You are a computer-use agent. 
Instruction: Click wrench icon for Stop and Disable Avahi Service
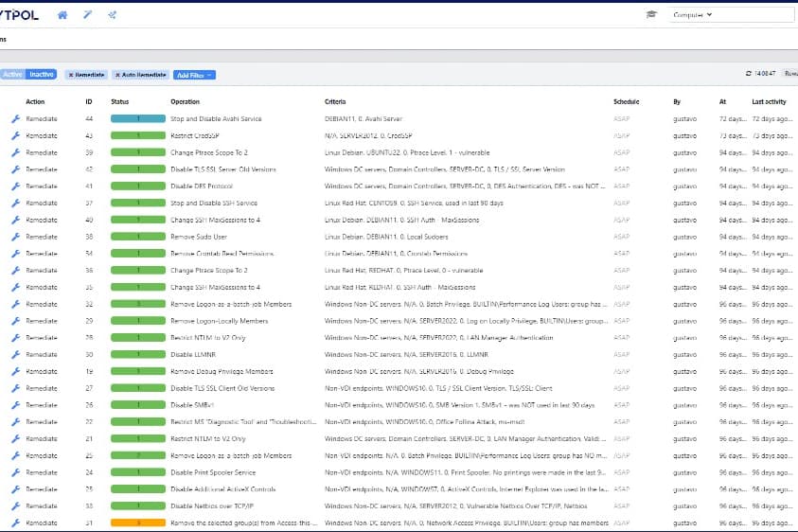pyautogui.click(x=15, y=118)
